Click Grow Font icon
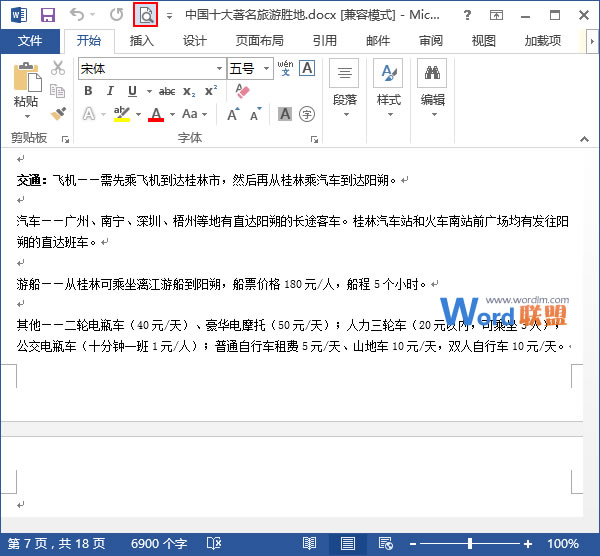 click(x=233, y=114)
